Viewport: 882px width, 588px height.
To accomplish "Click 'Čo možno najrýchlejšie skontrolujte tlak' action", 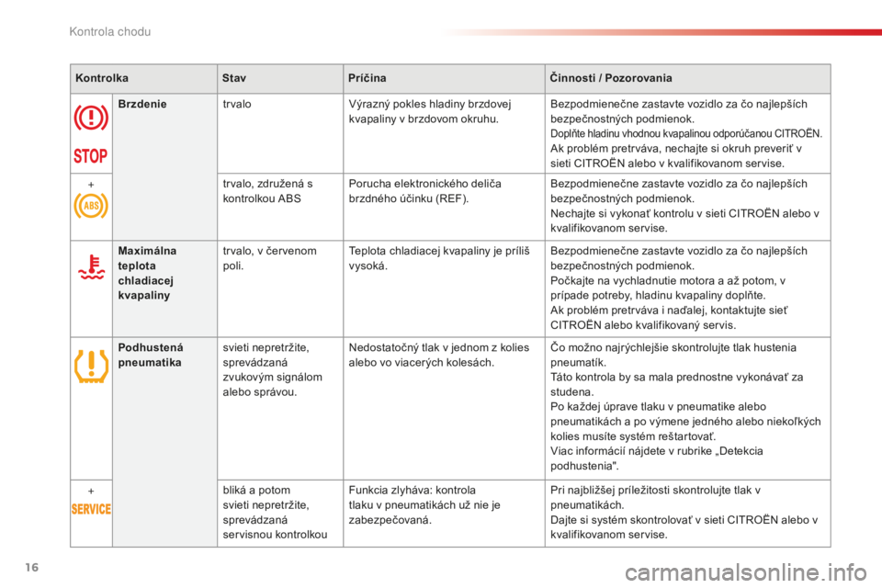I will [673, 355].
